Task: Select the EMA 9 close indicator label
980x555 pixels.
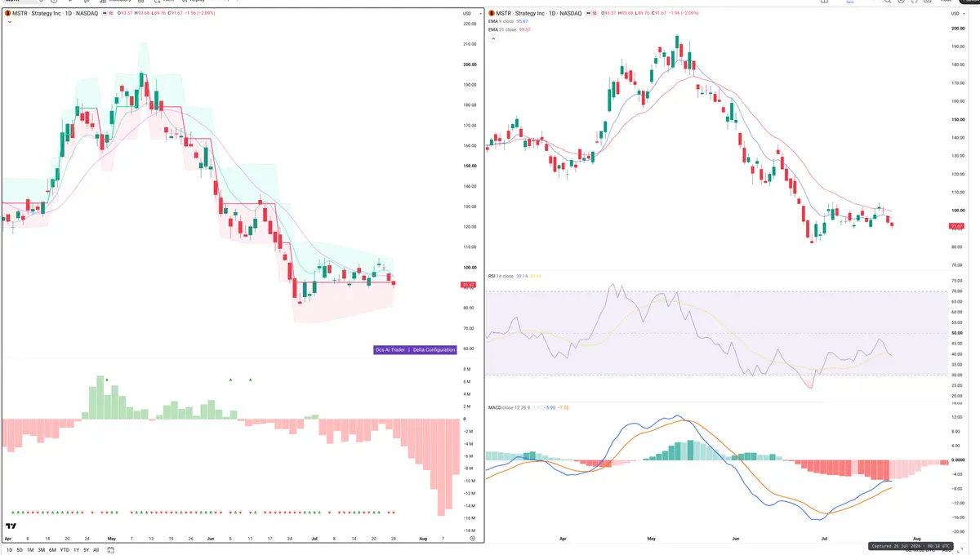Action: (501, 22)
